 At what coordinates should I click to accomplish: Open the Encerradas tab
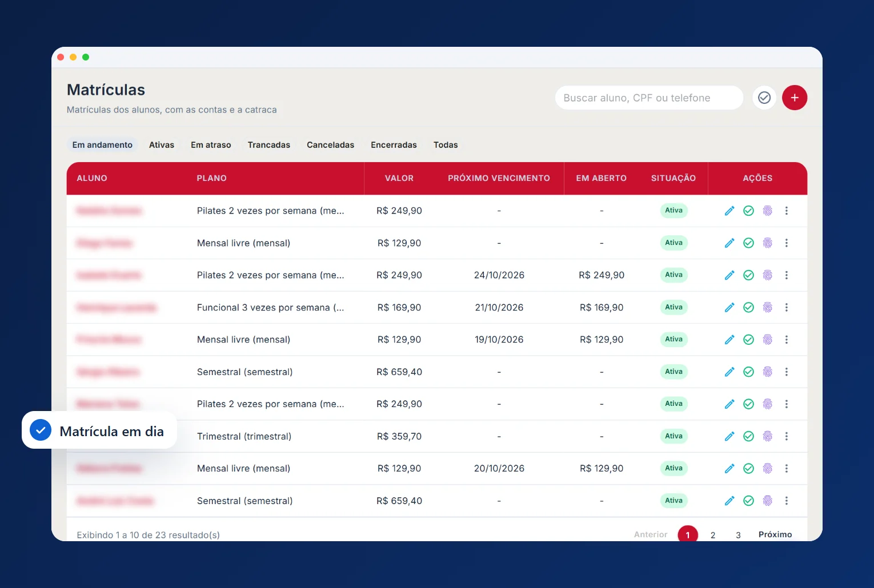394,145
